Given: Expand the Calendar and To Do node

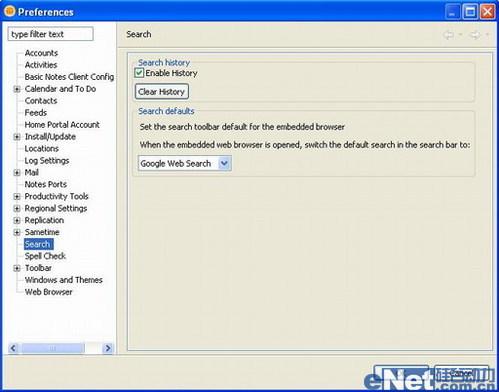Looking at the screenshot, I should pos(17,89).
